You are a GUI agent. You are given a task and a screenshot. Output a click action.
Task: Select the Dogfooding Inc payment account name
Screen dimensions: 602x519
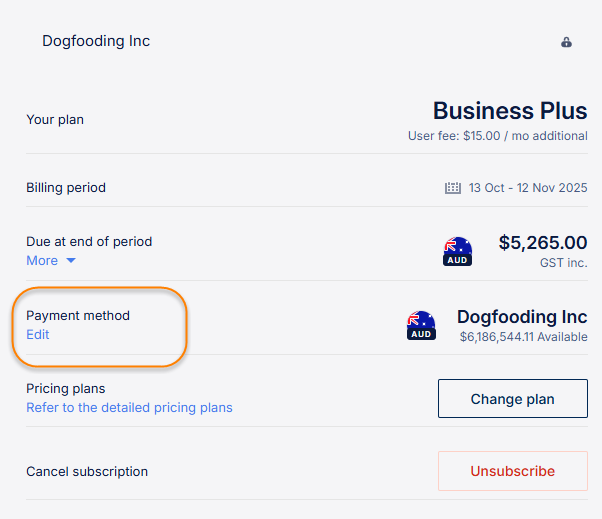522,317
